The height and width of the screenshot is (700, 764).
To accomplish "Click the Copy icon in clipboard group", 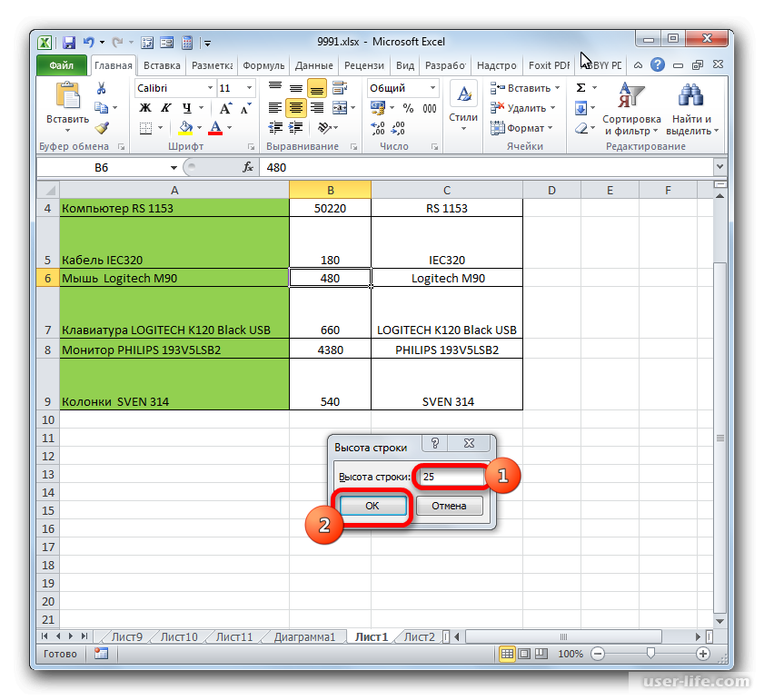I will pos(102,108).
